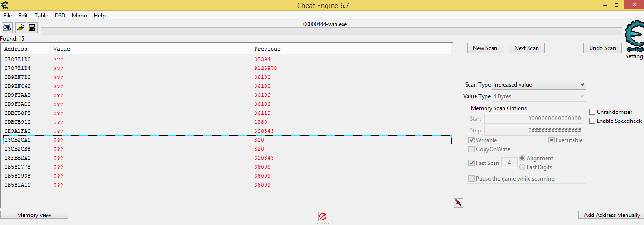
Task: Click the New Scan button
Action: (x=485, y=48)
